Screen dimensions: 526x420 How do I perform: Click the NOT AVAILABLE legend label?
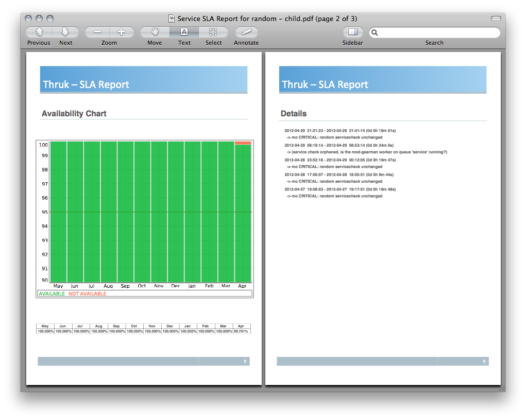[87, 293]
